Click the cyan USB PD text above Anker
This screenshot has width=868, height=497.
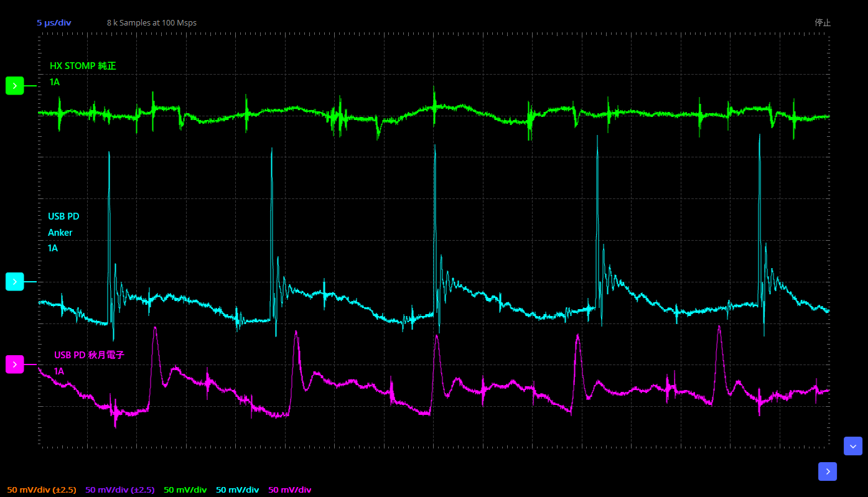(63, 216)
